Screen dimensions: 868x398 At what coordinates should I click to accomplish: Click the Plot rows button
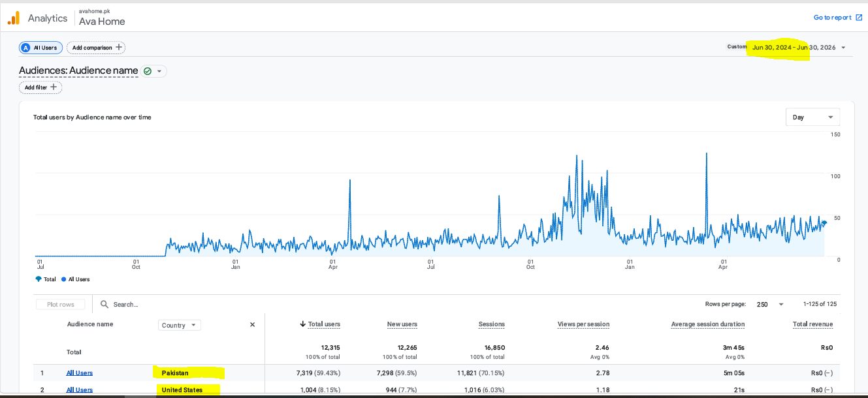[61, 304]
